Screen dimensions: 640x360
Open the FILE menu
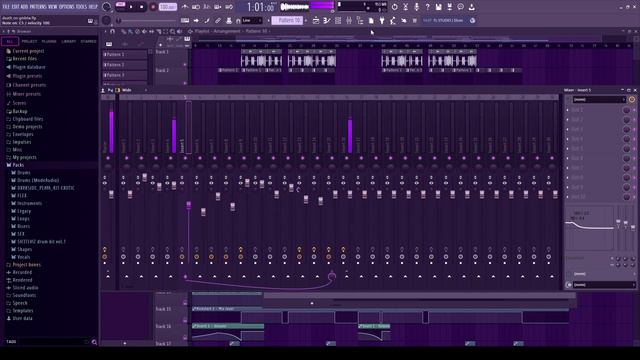pos(6,7)
